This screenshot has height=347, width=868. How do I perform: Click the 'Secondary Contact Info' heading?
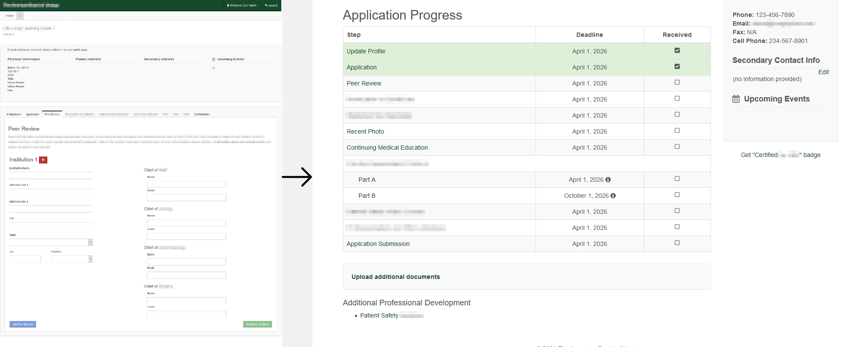[x=776, y=60]
